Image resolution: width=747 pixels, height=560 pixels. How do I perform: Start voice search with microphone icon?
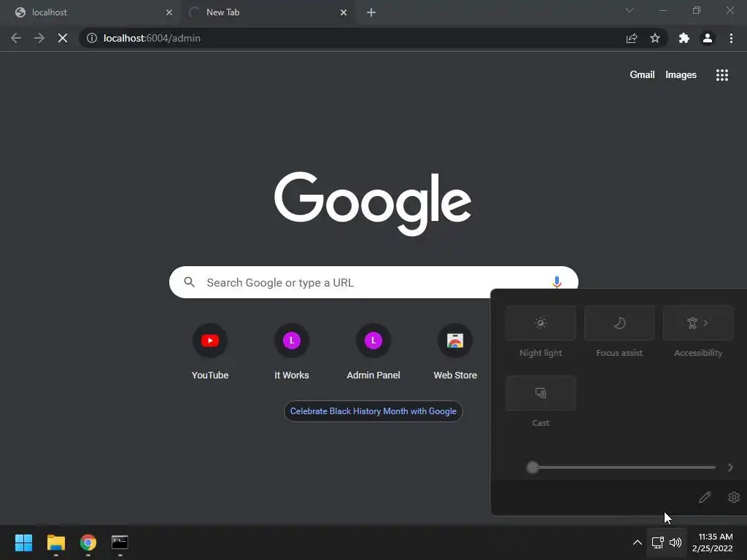tap(557, 282)
